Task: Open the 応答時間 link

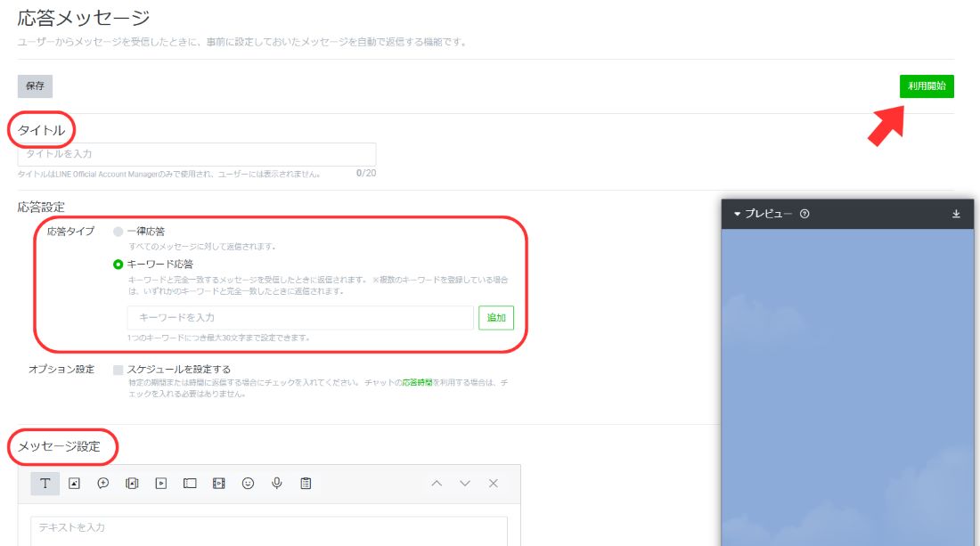Action: 417,382
